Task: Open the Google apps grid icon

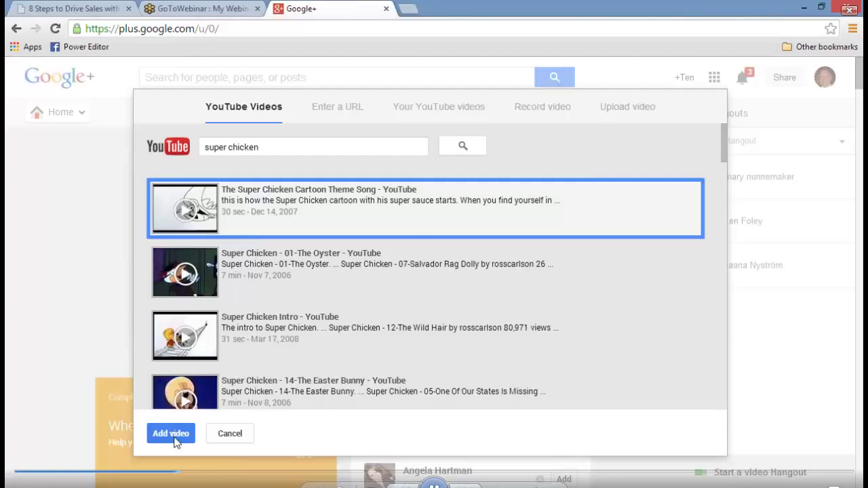Action: [714, 77]
